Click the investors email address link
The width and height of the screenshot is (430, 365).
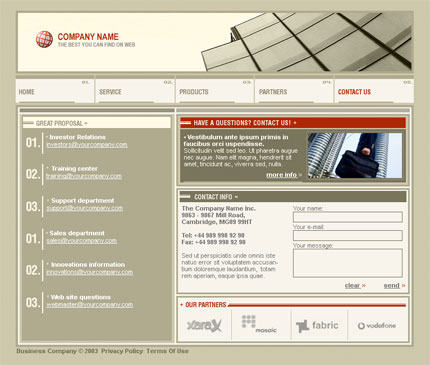coord(87,145)
